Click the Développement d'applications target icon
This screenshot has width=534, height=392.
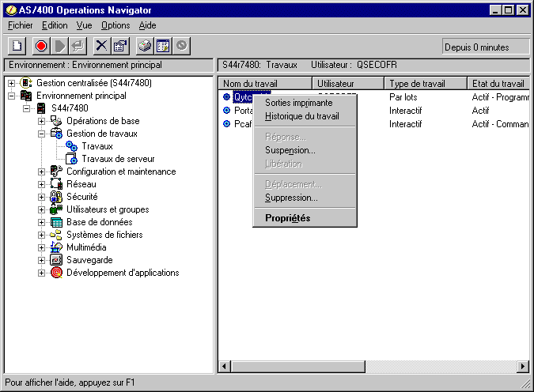point(56,273)
